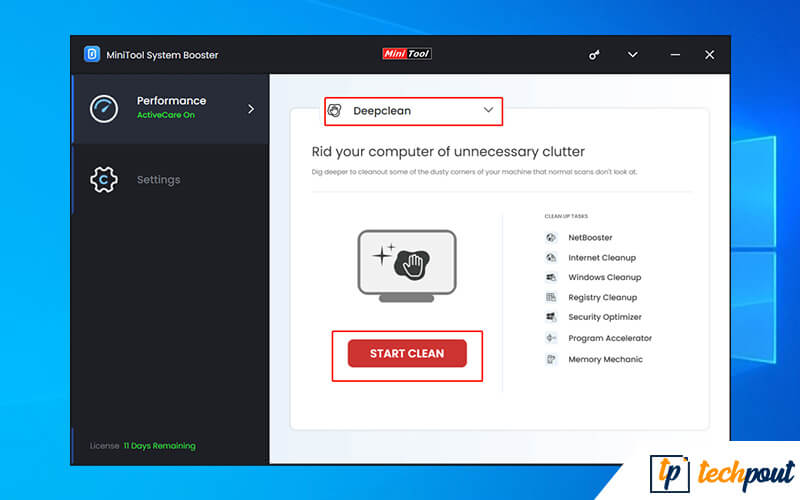
Task: Expand the title bar chevron menu
Action: pyautogui.click(x=633, y=55)
